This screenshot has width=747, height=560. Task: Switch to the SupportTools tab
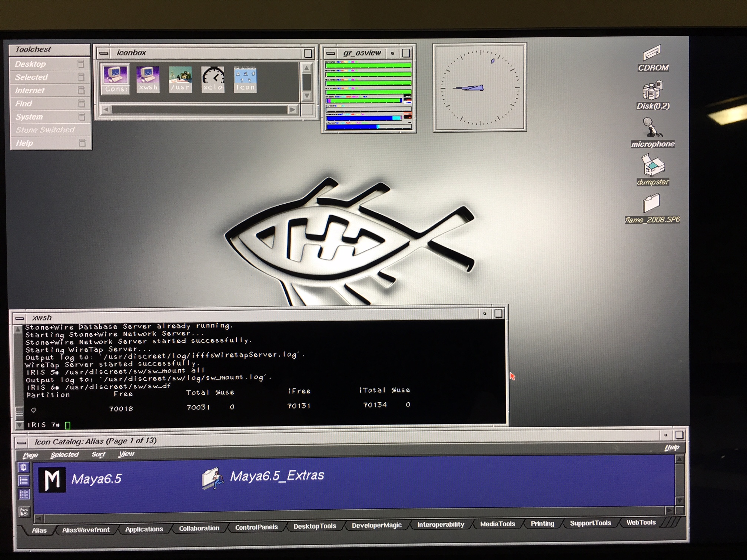pyautogui.click(x=590, y=523)
